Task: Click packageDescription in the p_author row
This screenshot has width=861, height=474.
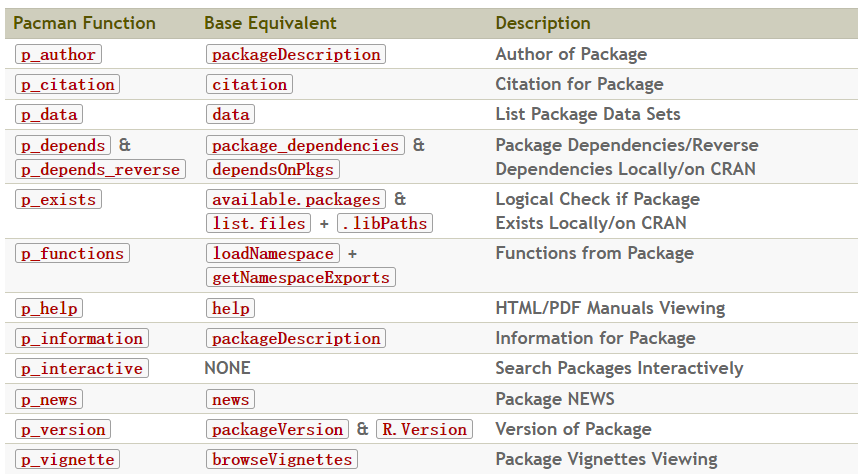Action: pos(296,54)
